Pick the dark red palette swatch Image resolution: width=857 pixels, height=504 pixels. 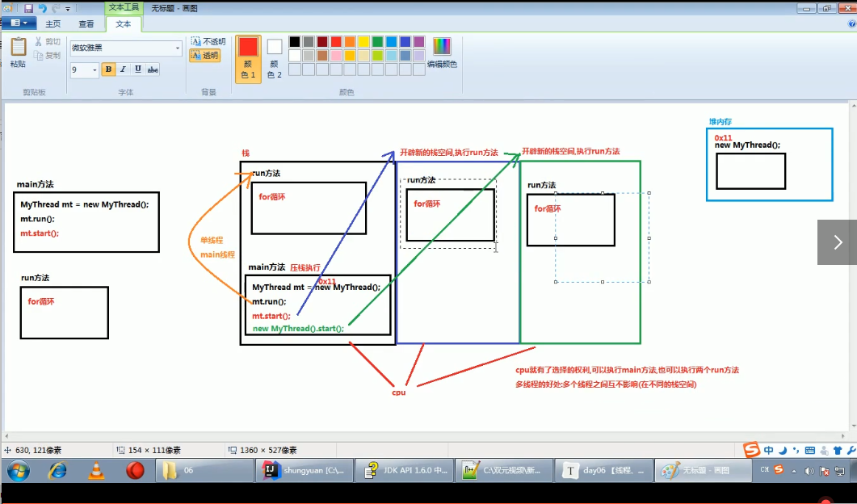[x=322, y=42]
